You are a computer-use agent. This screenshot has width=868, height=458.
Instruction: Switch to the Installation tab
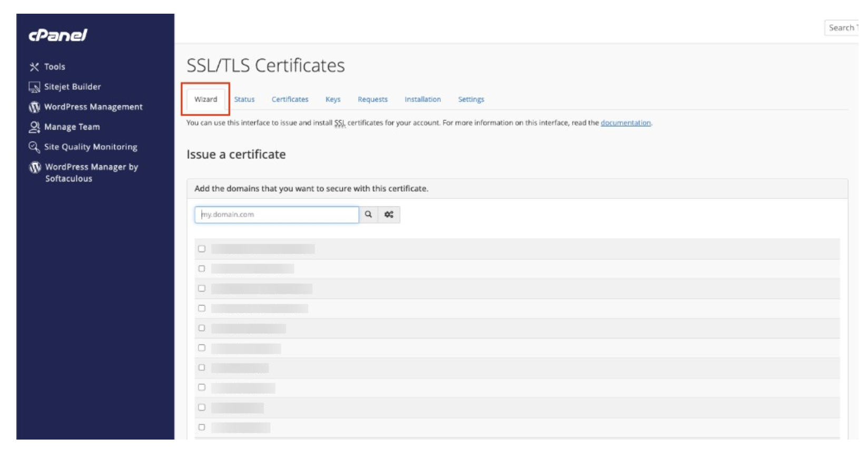point(422,99)
